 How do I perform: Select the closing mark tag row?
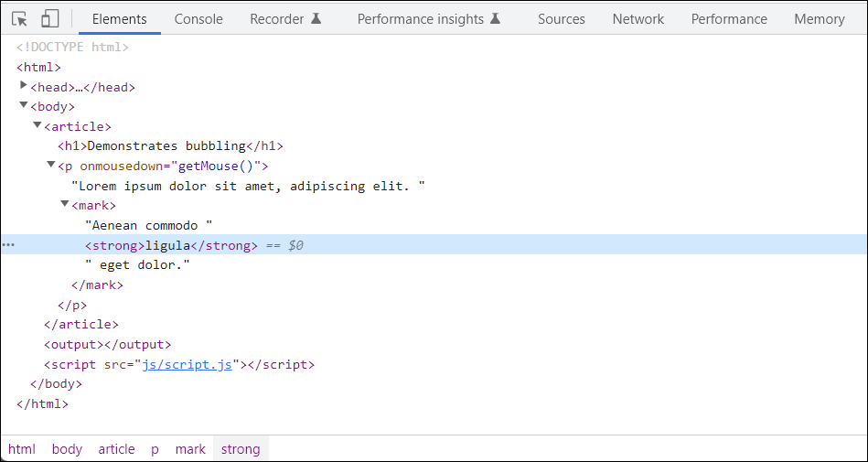point(97,285)
